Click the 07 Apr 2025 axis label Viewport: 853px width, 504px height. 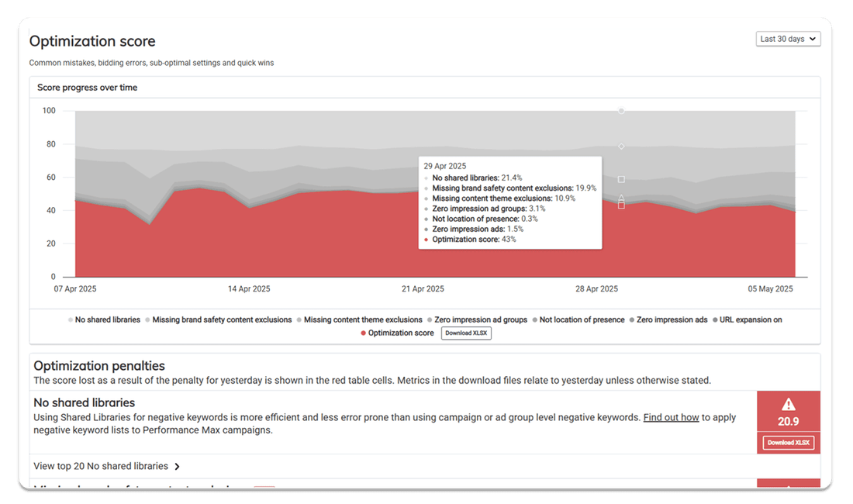75,288
